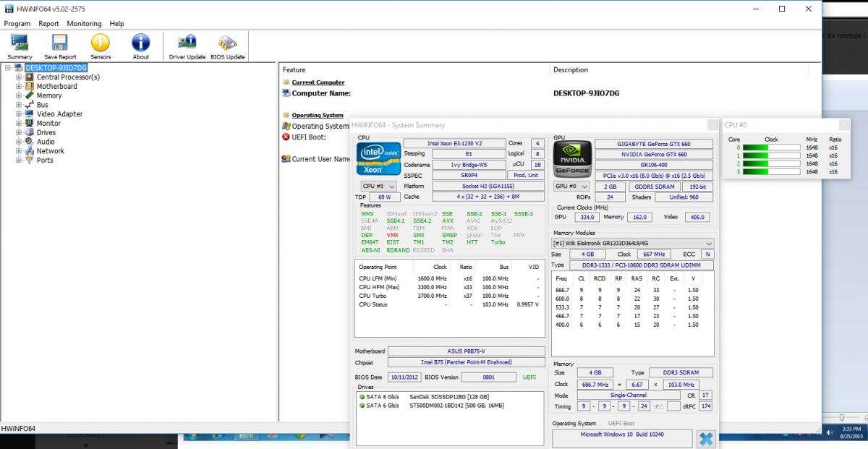Select the Ports tree item
Screen dimensions: 868x449
[x=45, y=160]
